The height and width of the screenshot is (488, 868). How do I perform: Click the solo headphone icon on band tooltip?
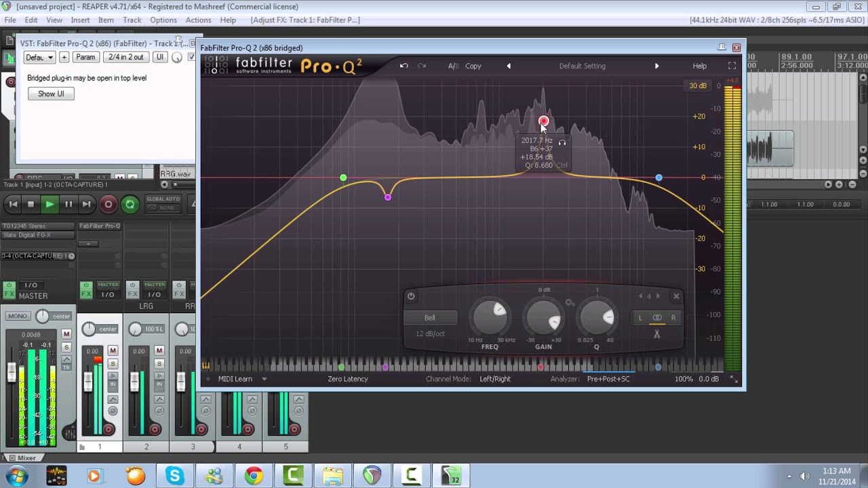pos(561,142)
